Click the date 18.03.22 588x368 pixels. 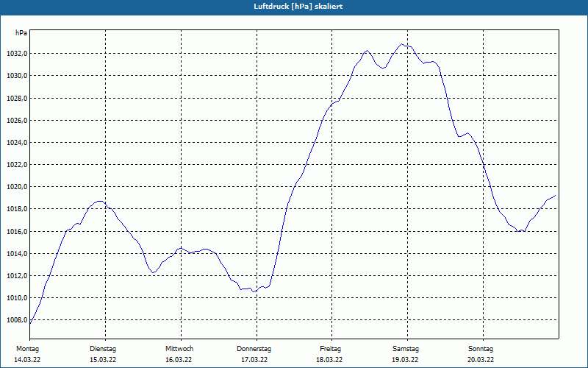pyautogui.click(x=329, y=360)
